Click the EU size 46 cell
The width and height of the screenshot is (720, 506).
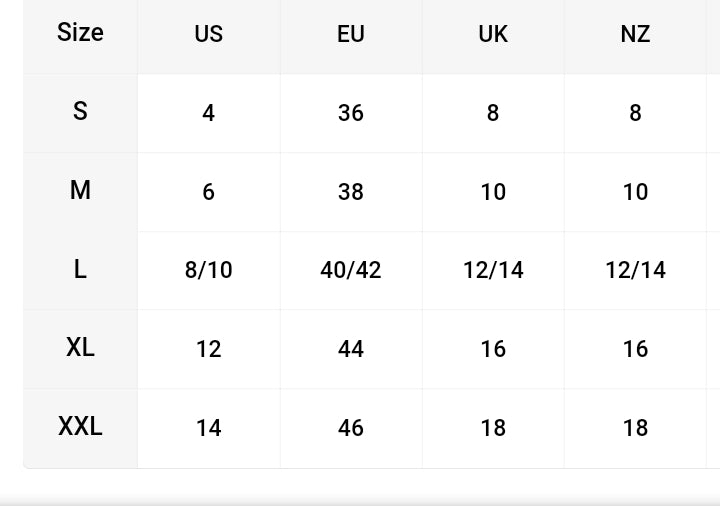pos(351,428)
